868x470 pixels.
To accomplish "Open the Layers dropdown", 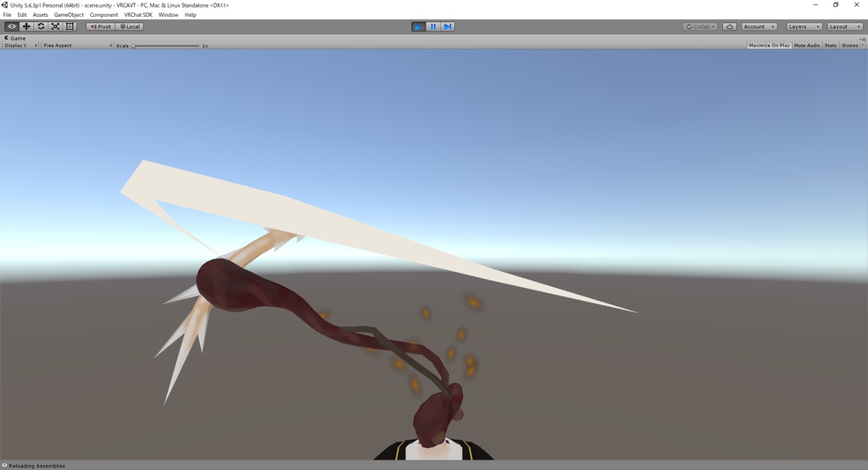I will pyautogui.click(x=804, y=26).
